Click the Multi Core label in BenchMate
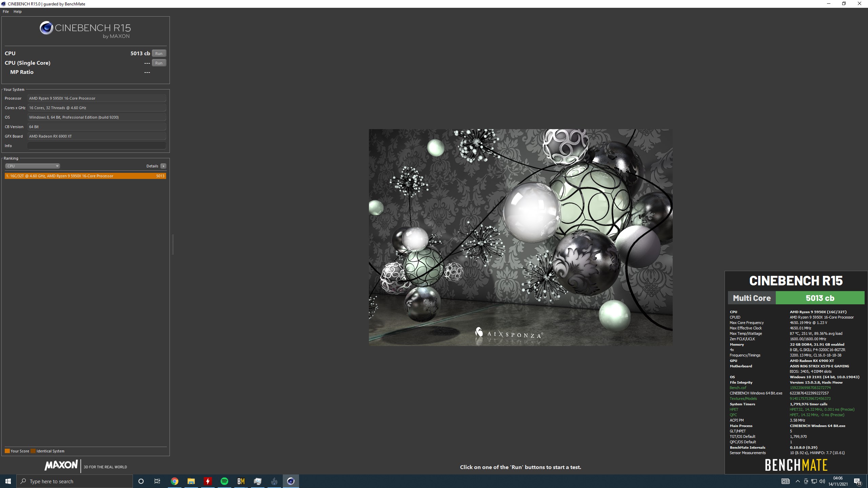 (x=752, y=298)
